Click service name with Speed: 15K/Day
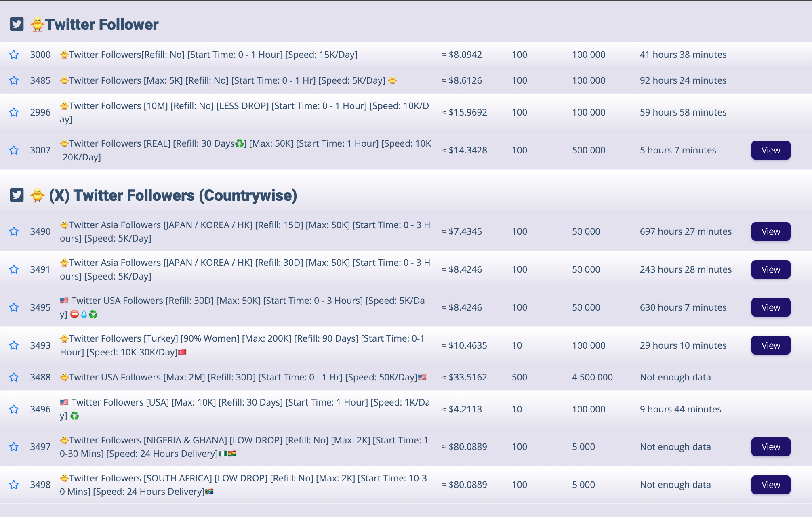 point(208,55)
